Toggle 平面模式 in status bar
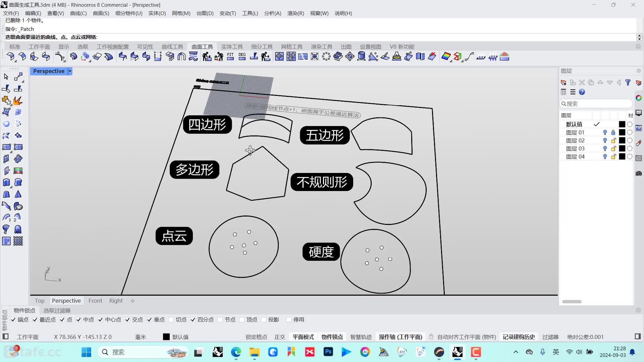644x362 pixels. (303, 337)
